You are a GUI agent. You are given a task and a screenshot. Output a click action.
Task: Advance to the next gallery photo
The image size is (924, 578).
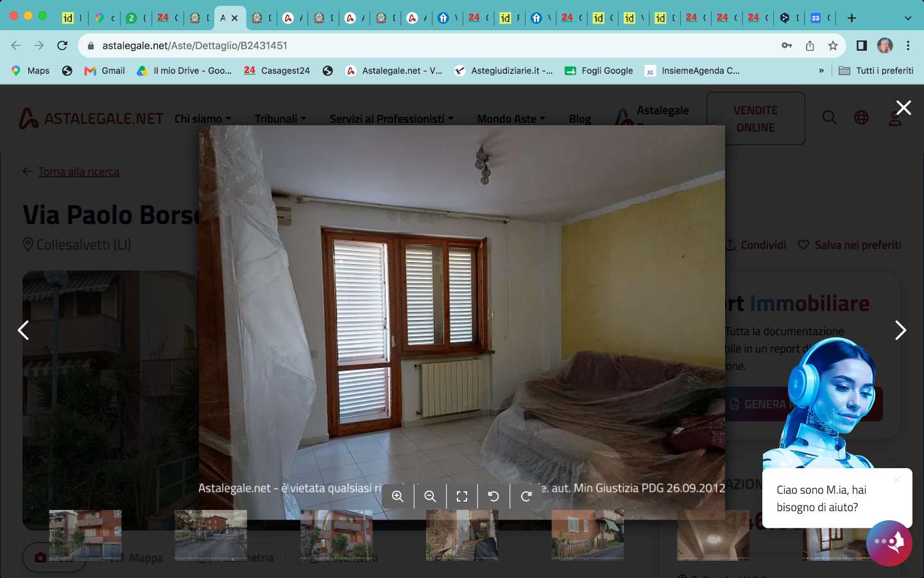coord(900,330)
